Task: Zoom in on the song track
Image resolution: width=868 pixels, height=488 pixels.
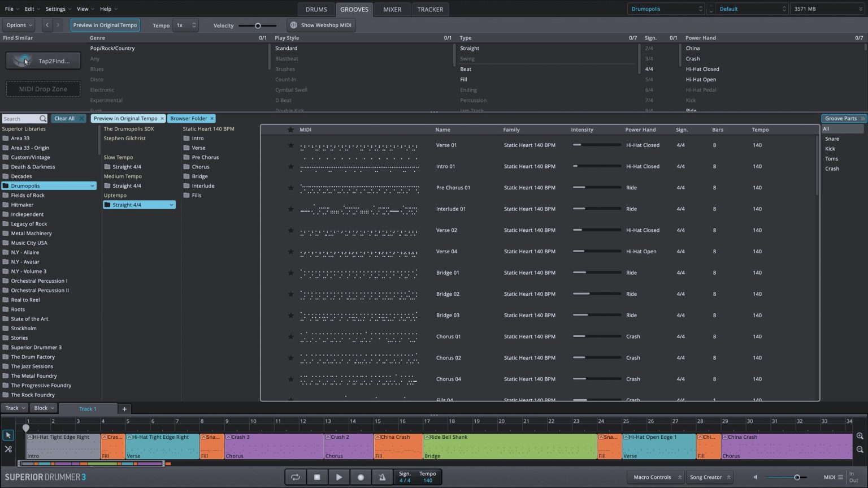Action: tap(860, 436)
